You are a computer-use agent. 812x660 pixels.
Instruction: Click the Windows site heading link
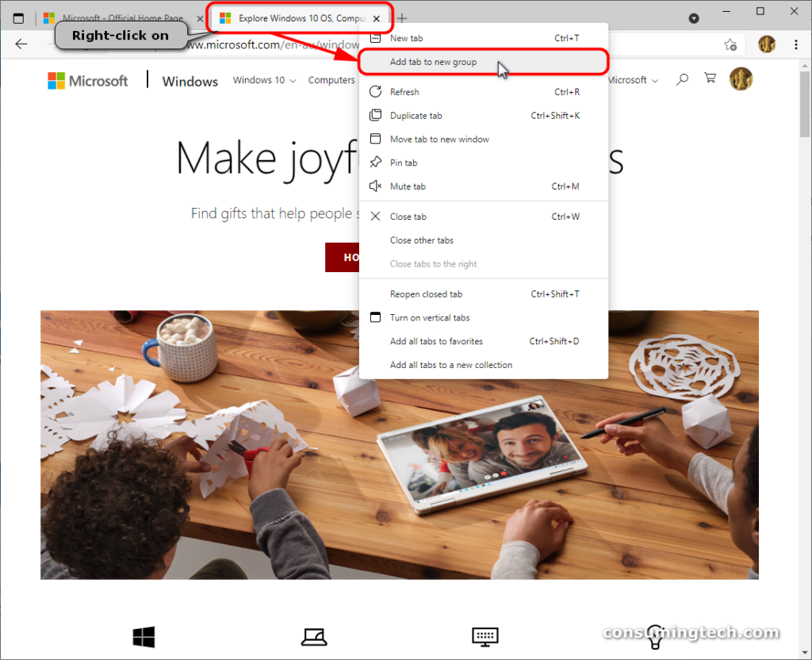pyautogui.click(x=190, y=82)
